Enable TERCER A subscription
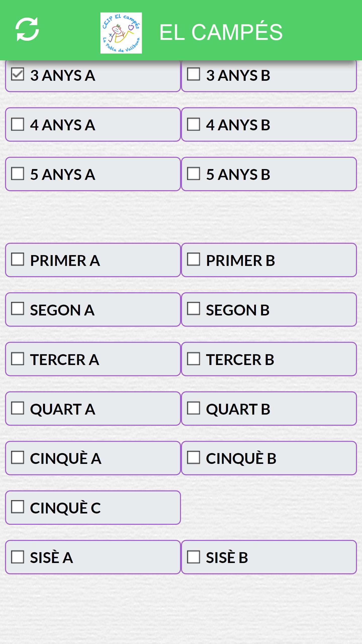This screenshot has height=644, width=362. pos(18,359)
